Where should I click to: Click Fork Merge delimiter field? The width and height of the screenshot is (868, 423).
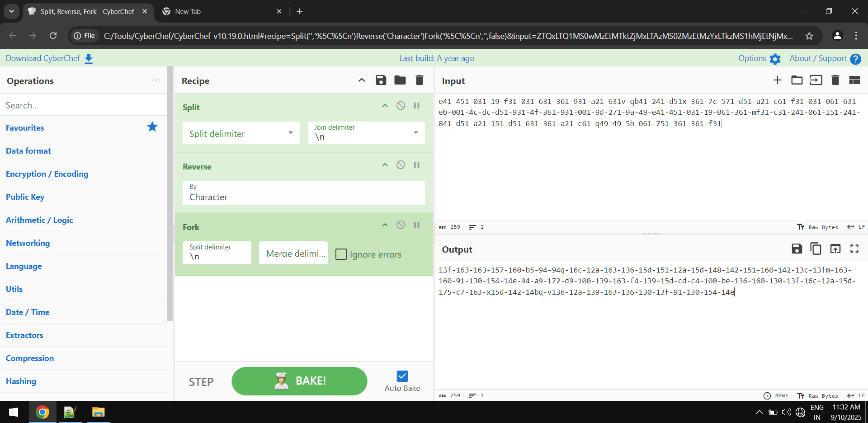293,252
